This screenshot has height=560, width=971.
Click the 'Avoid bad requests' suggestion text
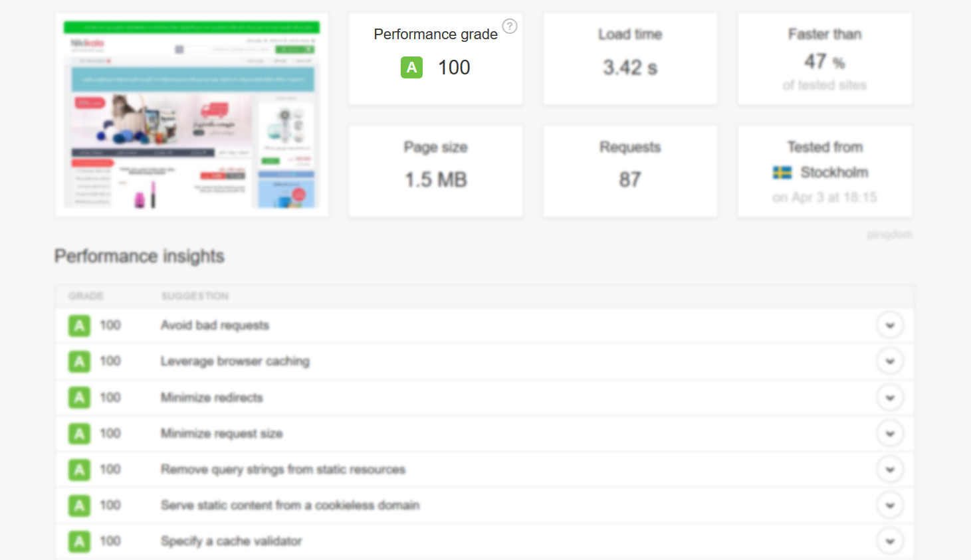pos(215,326)
